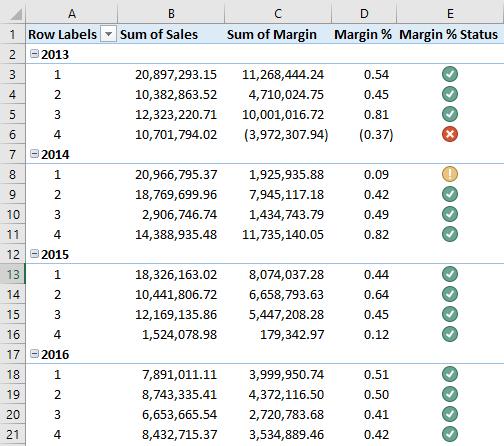Select column D header
This screenshot has height=446, width=504.
364,13
